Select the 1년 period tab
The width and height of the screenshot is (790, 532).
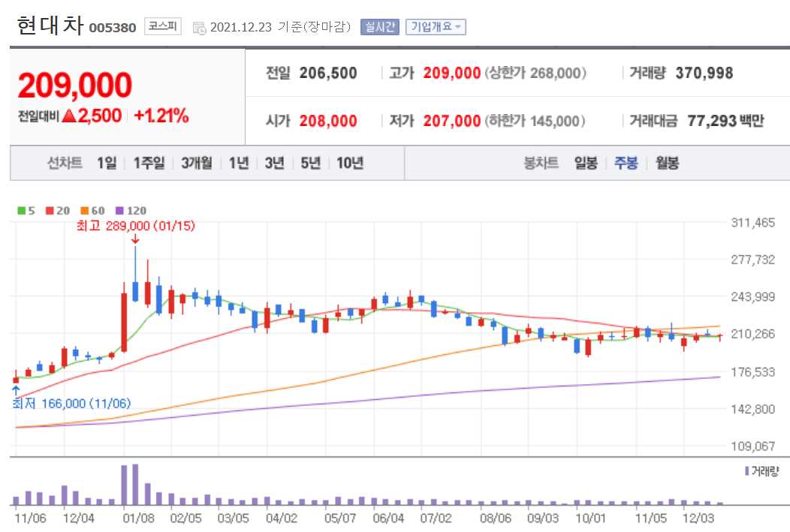(238, 163)
